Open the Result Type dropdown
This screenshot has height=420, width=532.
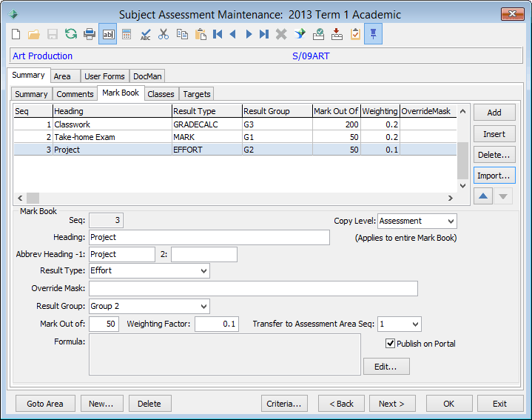[x=203, y=271]
